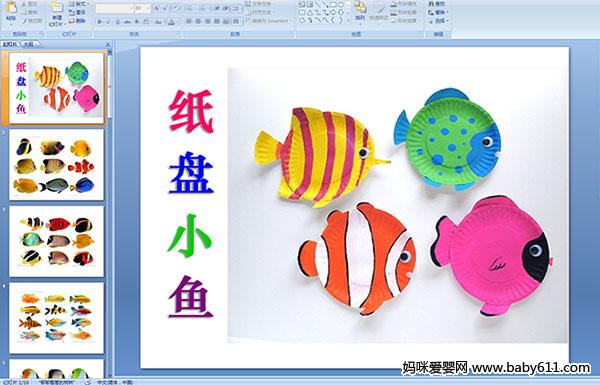This screenshot has width=600, height=385.
Task: Select the second slide thumbnail with tropical fish
Action: pyautogui.click(x=56, y=165)
